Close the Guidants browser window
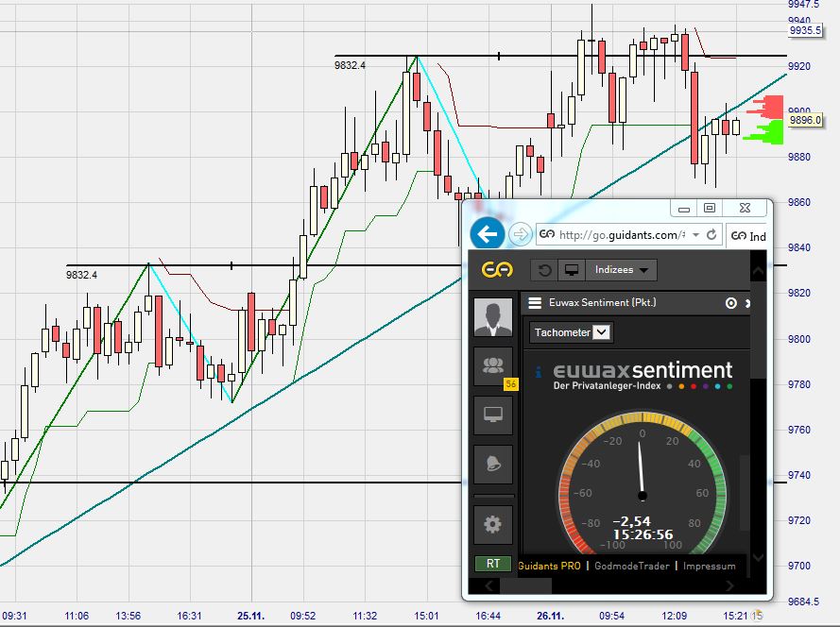 tap(745, 208)
